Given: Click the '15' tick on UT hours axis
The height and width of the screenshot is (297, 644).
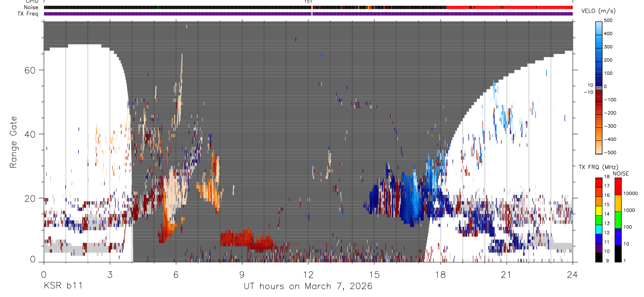Looking at the screenshot, I should tap(374, 274).
